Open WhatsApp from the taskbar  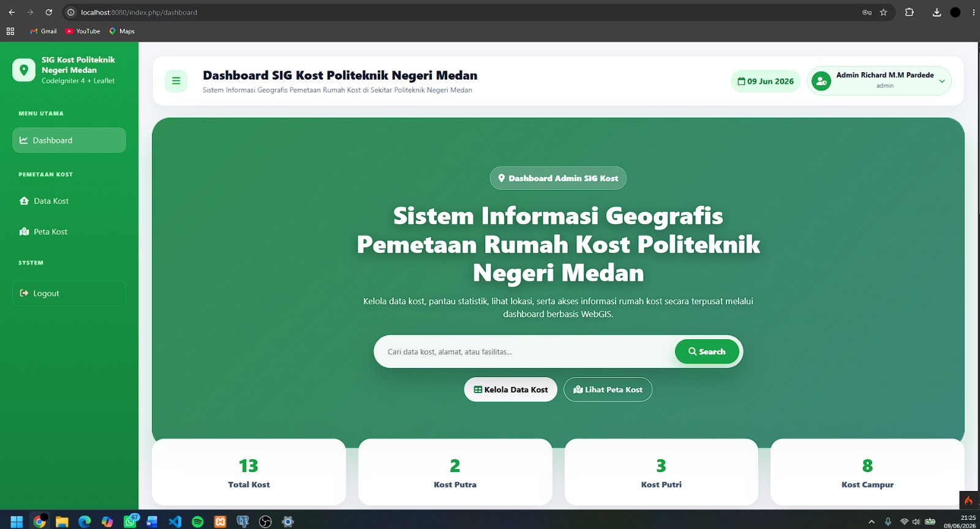(130, 522)
